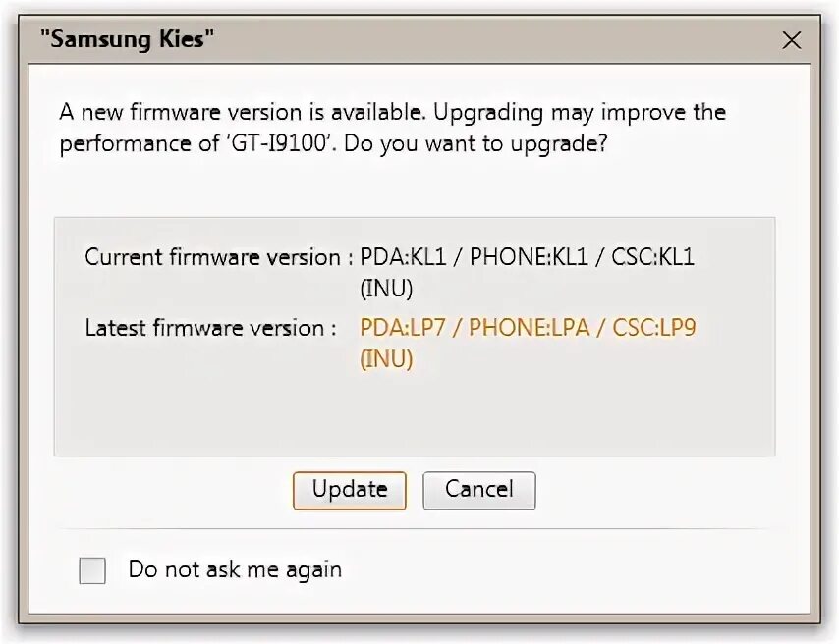The width and height of the screenshot is (839, 644).
Task: Click the "Do not ask me again" label
Action: coord(235,569)
